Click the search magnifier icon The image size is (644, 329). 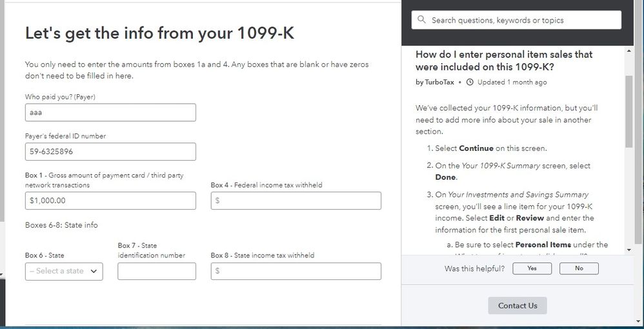tap(421, 20)
